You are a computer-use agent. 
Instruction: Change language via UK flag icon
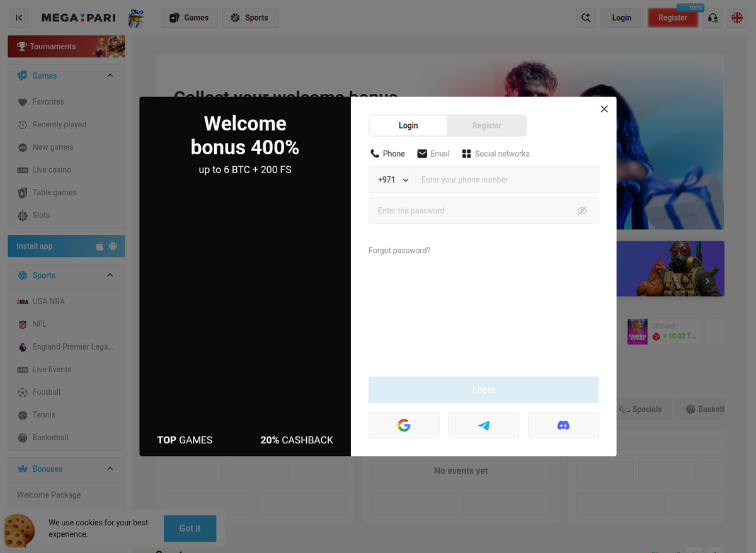click(x=737, y=18)
